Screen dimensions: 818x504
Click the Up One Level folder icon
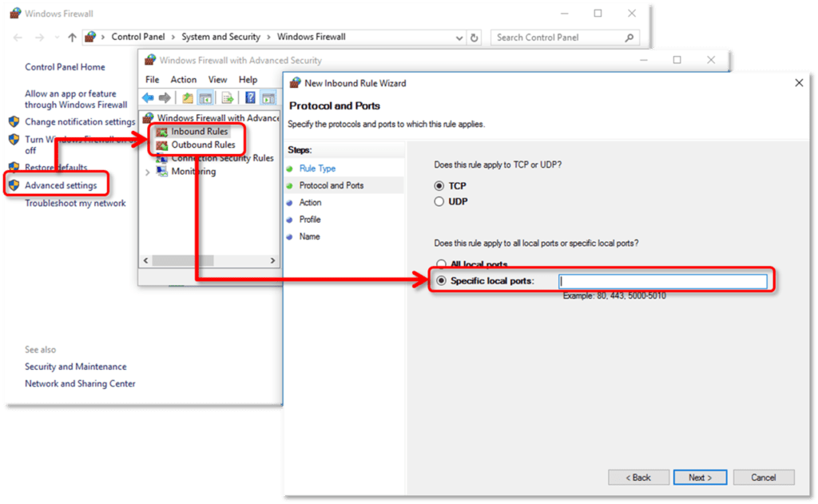pos(188,97)
